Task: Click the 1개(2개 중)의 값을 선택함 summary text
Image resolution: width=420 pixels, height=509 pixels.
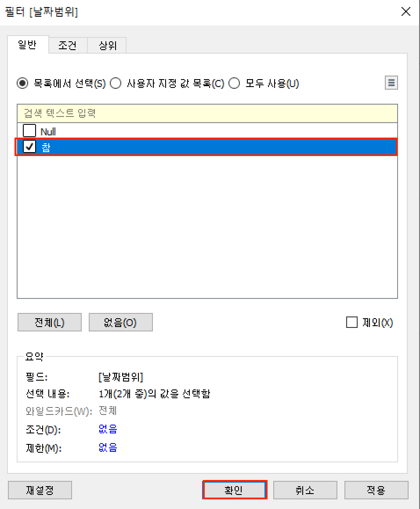Action: [154, 394]
